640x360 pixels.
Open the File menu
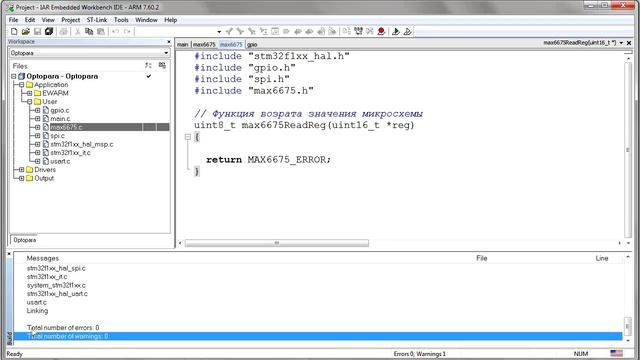13,20
